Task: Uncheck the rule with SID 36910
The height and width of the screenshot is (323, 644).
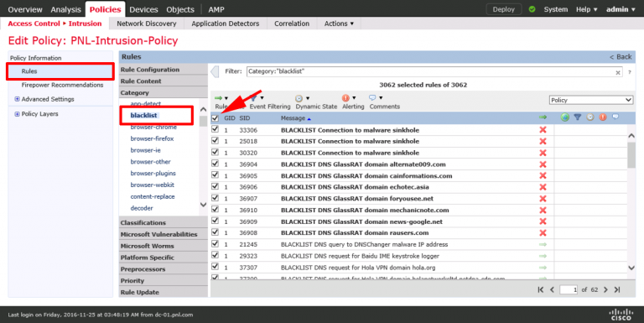Action: (x=215, y=209)
